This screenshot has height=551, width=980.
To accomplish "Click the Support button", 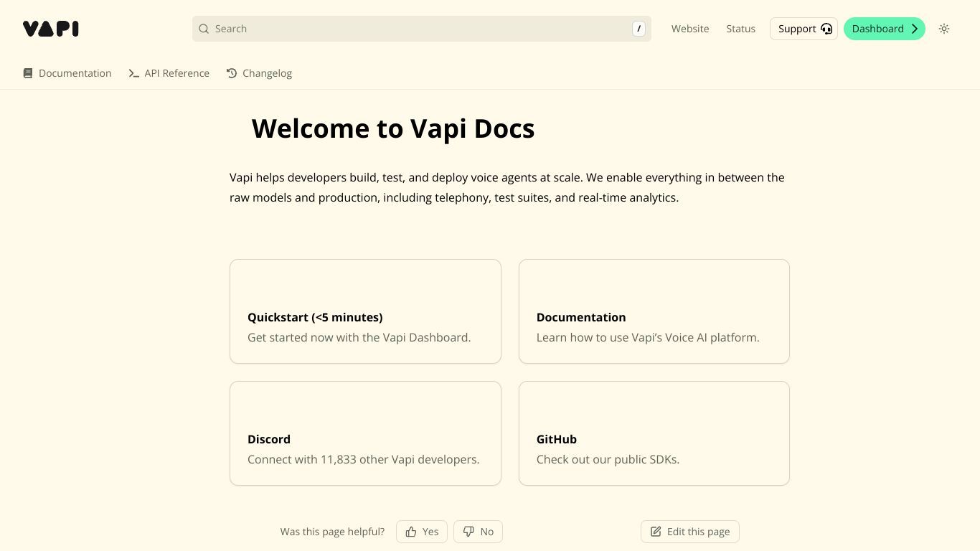I will (x=804, y=29).
